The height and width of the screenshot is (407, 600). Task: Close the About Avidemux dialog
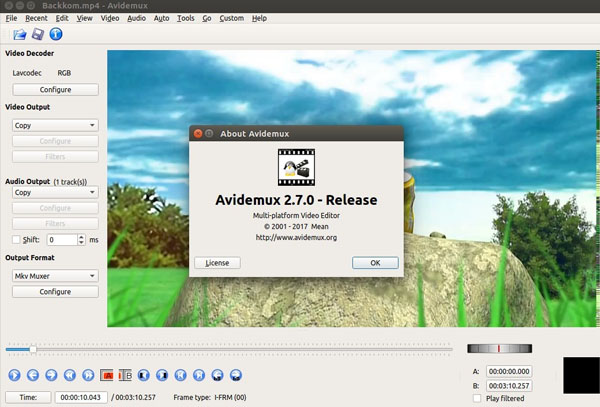point(198,133)
